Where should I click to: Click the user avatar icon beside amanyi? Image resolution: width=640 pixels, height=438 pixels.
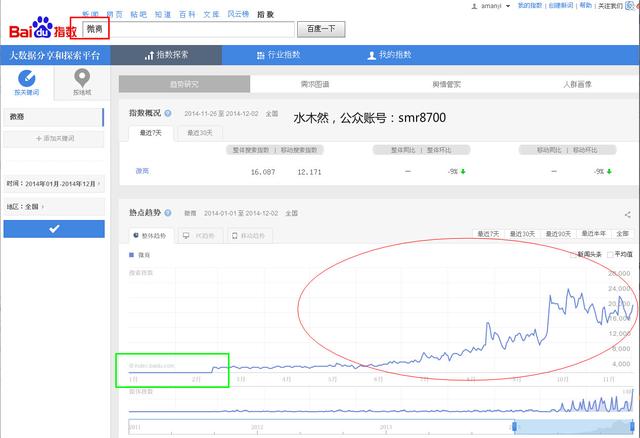tap(474, 6)
